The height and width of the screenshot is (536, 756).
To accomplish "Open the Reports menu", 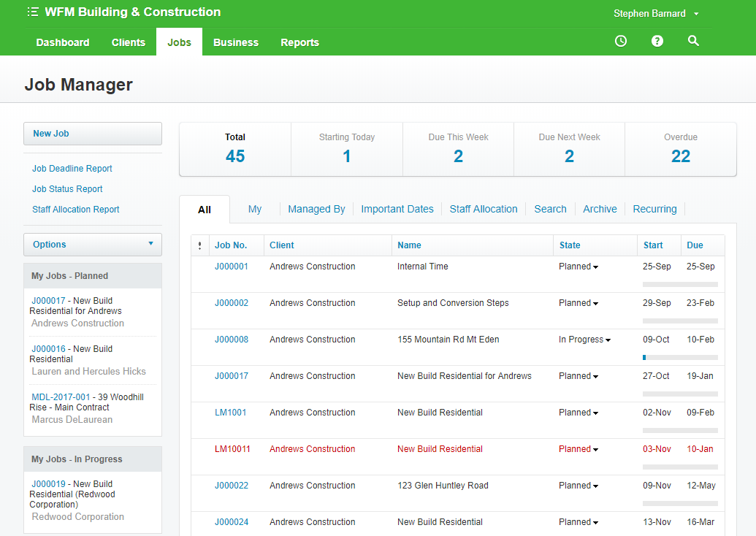I will click(x=300, y=42).
